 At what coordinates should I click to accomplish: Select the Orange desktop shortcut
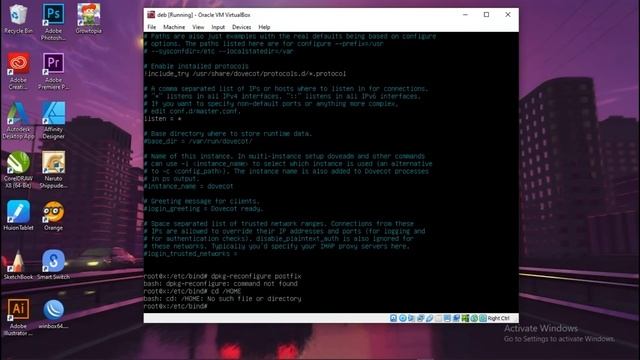tap(53, 216)
